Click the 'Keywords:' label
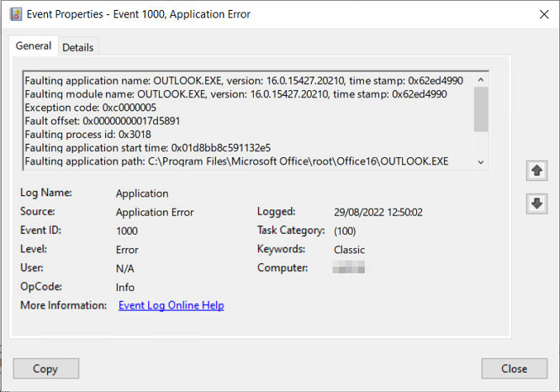Viewport: 560px width, 392px height. (x=282, y=249)
